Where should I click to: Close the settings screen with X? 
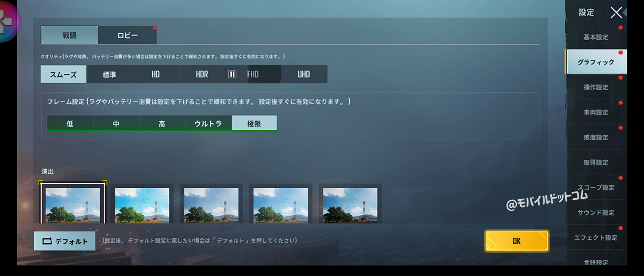point(616,12)
